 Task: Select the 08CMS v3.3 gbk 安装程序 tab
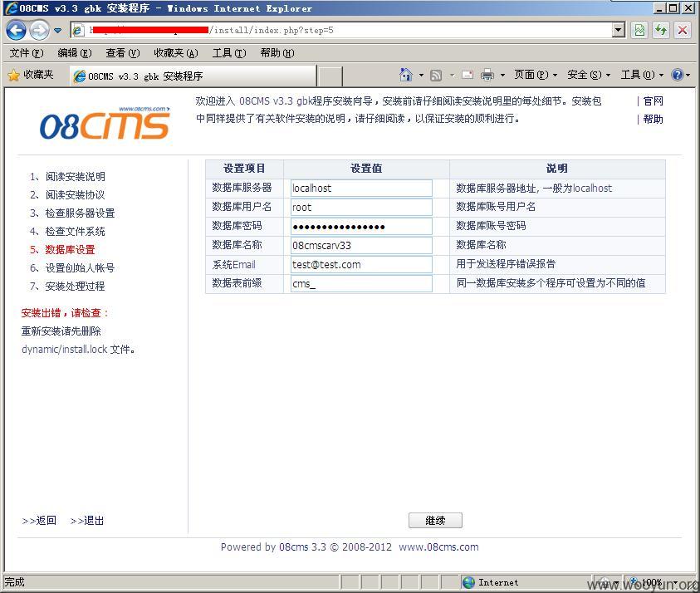(193, 76)
